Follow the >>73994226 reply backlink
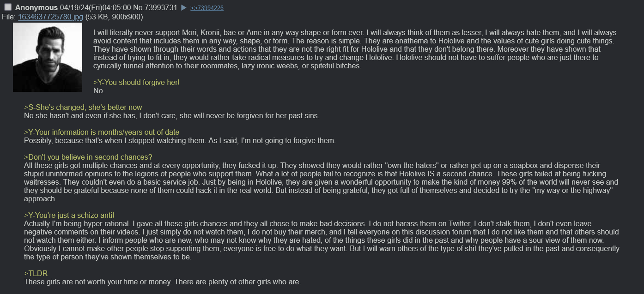644x294 pixels. pos(207,8)
